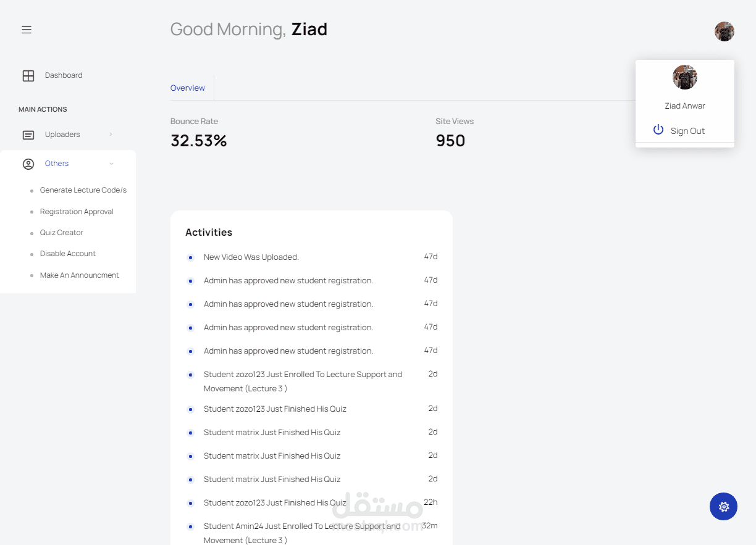Click the avatar picture in the profile popup

click(684, 77)
